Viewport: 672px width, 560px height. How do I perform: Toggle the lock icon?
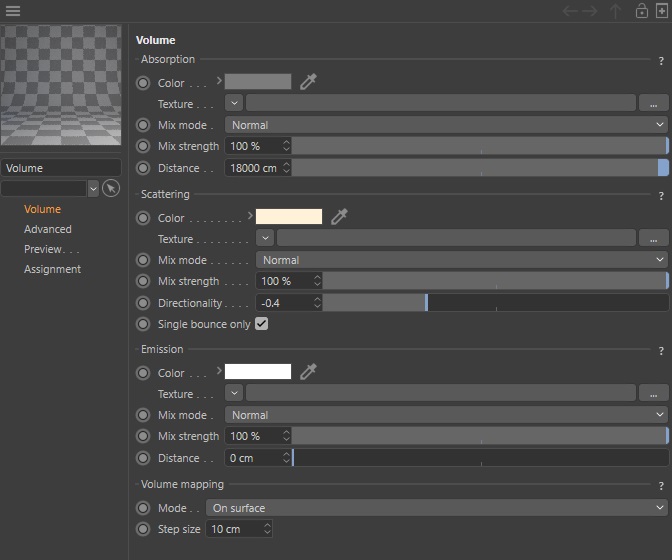click(x=642, y=11)
